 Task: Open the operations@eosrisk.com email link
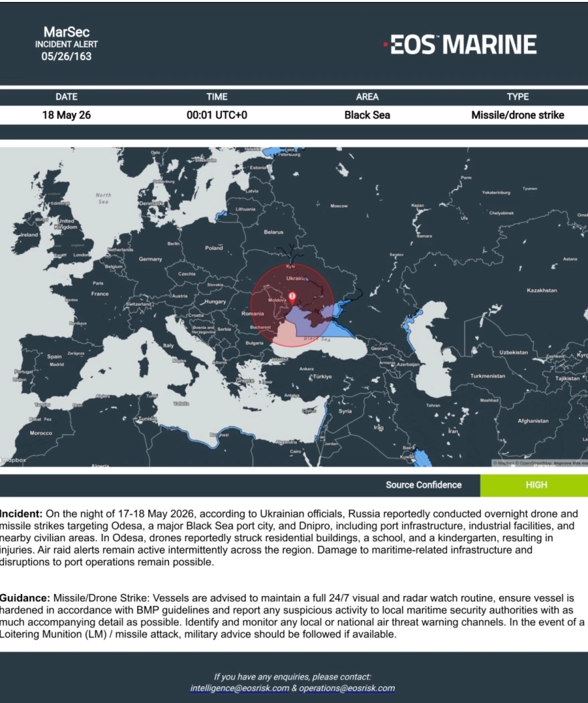(347, 688)
